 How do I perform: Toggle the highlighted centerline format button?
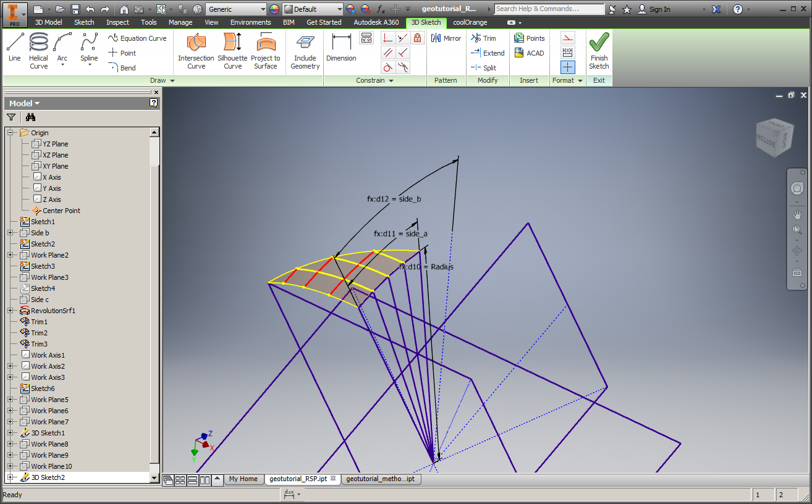point(568,67)
